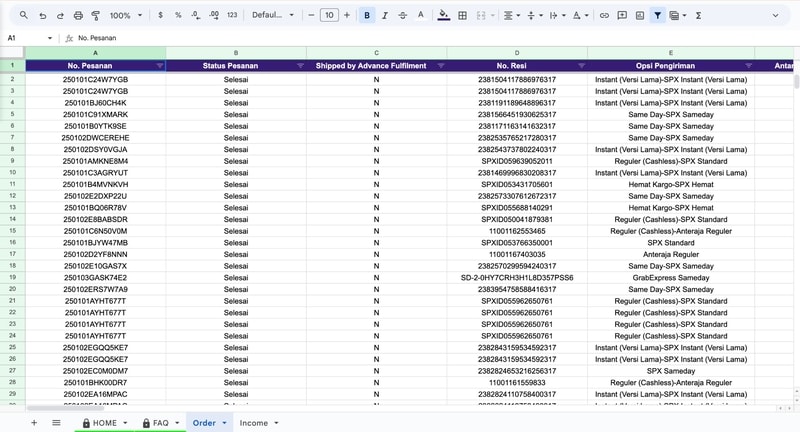Click the A1 name box field

click(x=30, y=38)
